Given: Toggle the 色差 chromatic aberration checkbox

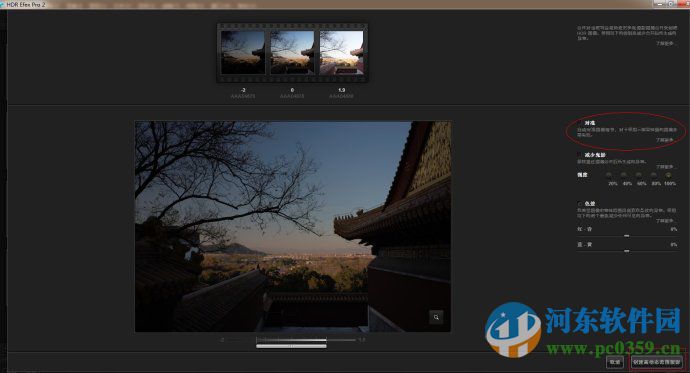Looking at the screenshot, I should tap(580, 204).
